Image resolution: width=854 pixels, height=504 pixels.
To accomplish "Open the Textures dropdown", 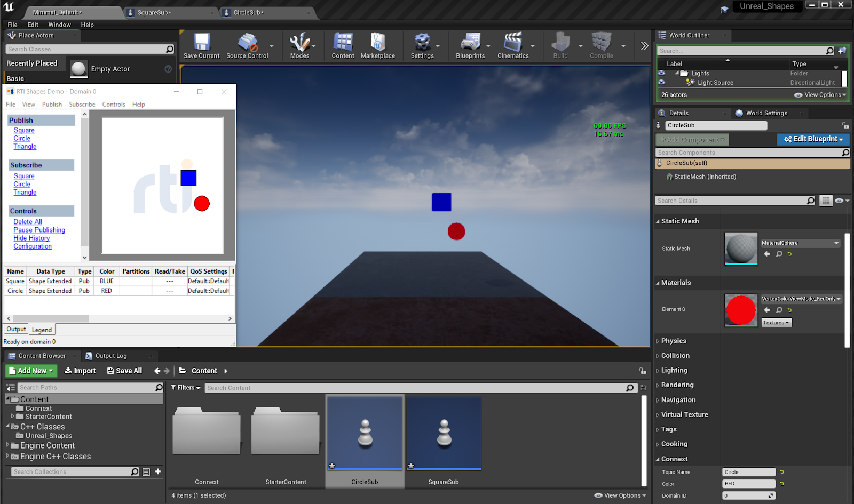I will 776,323.
